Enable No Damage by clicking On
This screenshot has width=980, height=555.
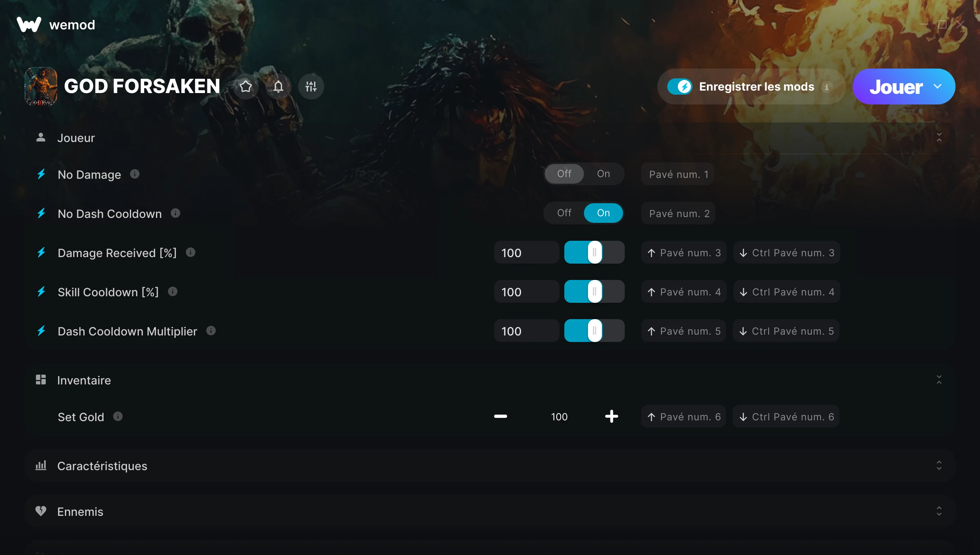tap(603, 173)
